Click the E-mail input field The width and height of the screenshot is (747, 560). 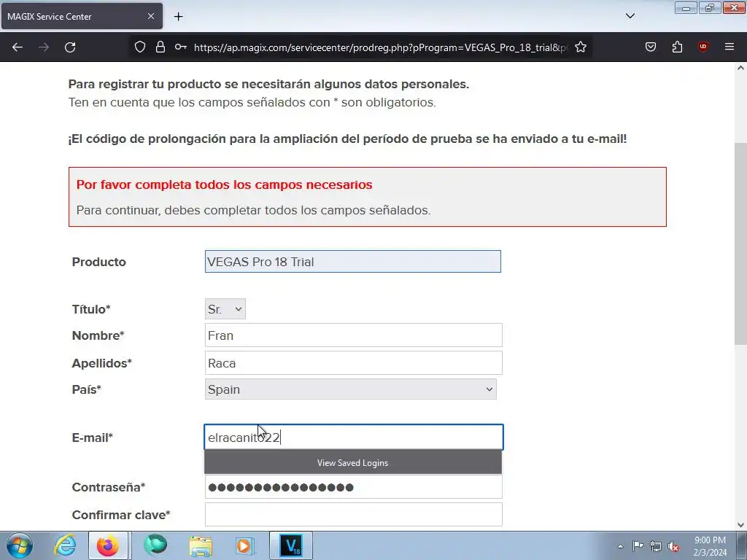[353, 437]
